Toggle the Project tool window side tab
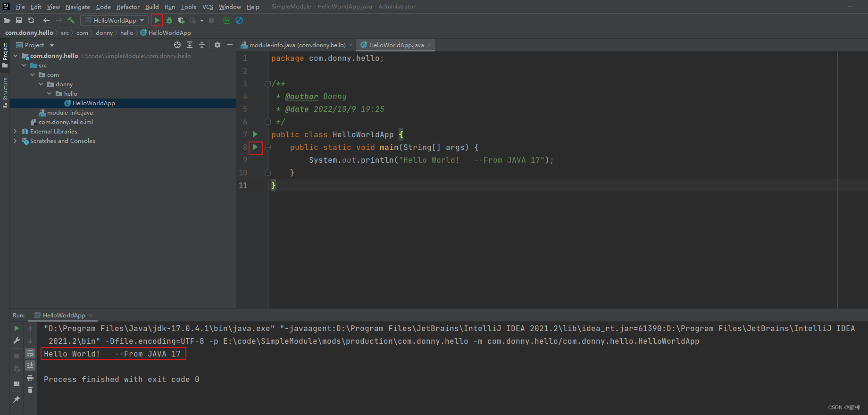 point(5,55)
